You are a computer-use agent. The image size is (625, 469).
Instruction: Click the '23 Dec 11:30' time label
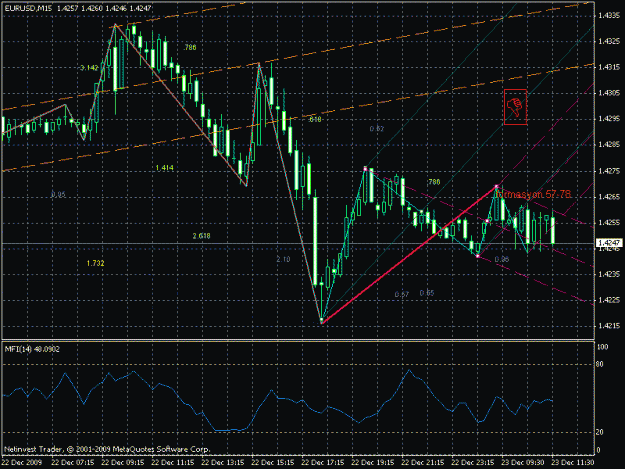coord(572,463)
